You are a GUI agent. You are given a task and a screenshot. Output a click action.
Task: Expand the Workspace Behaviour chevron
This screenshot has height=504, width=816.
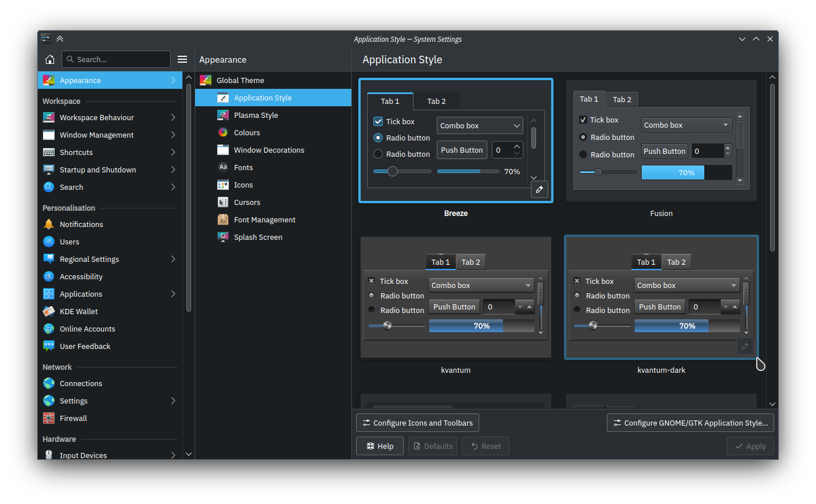pos(173,117)
